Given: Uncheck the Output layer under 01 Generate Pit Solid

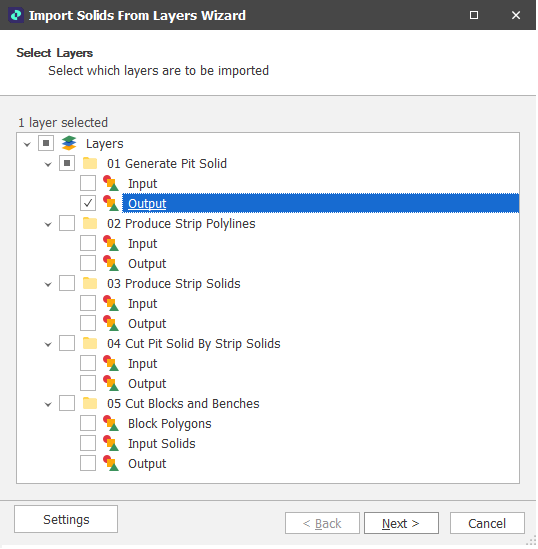Looking at the screenshot, I should [88, 203].
